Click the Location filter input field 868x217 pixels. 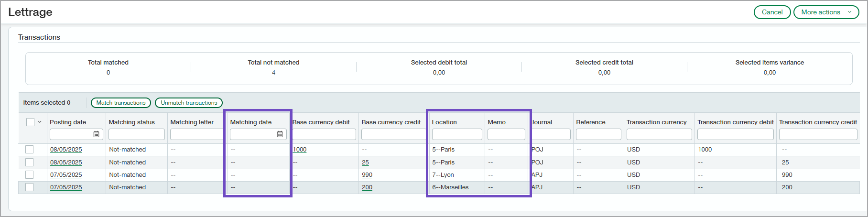[x=456, y=134]
